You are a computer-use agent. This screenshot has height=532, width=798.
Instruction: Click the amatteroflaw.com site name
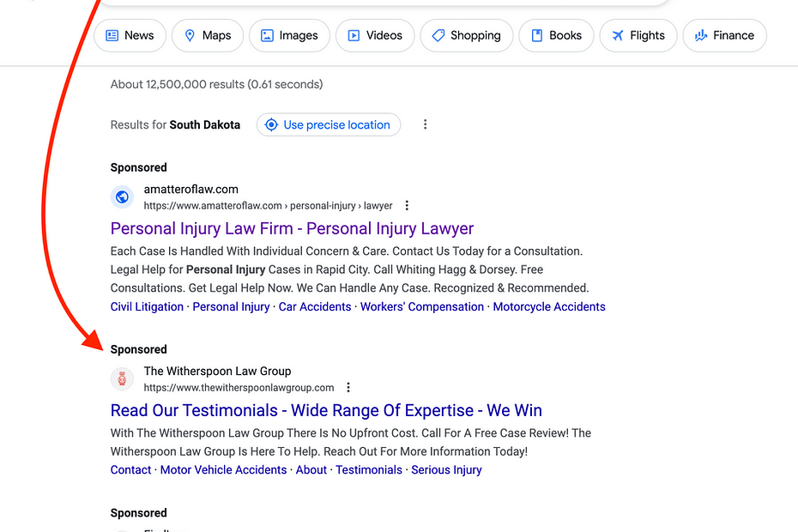[190, 190]
